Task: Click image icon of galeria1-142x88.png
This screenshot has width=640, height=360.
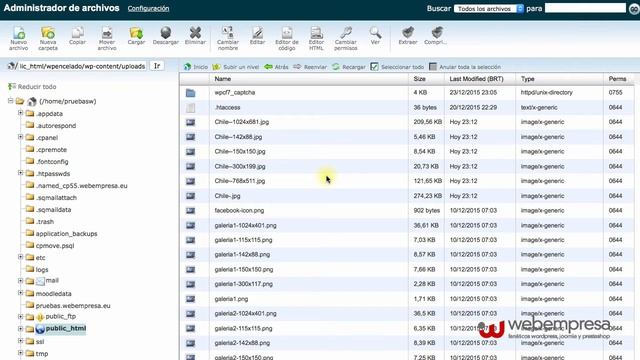Action: pyautogui.click(x=190, y=255)
